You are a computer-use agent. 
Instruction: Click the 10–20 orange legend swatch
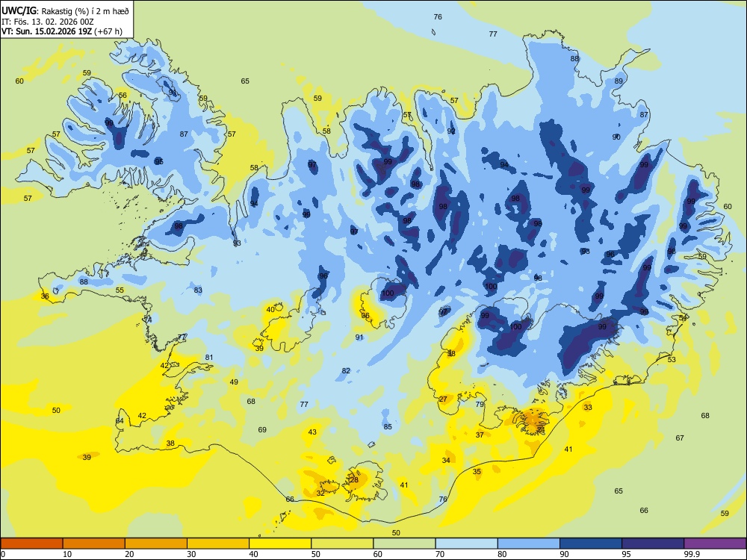pyautogui.click(x=94, y=544)
